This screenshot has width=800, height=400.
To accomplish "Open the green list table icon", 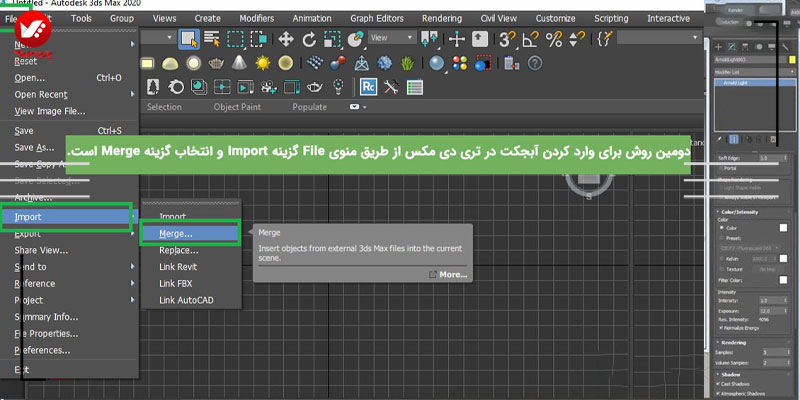I will click(415, 87).
